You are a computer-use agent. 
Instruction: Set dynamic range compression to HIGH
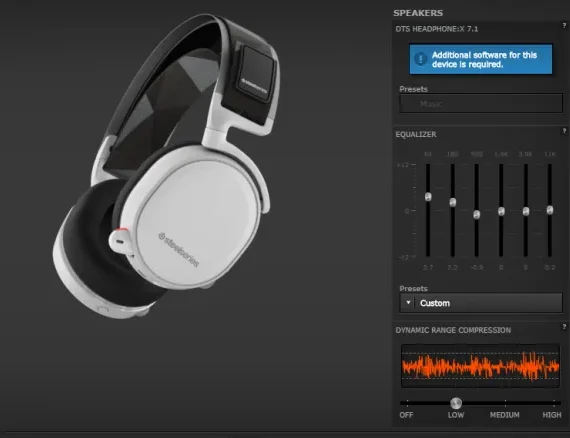coord(552,415)
